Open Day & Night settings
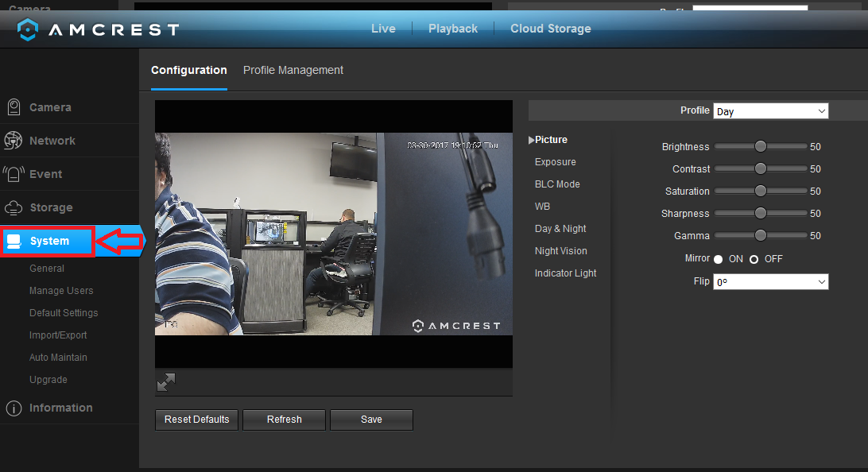The image size is (868, 472). (x=560, y=229)
